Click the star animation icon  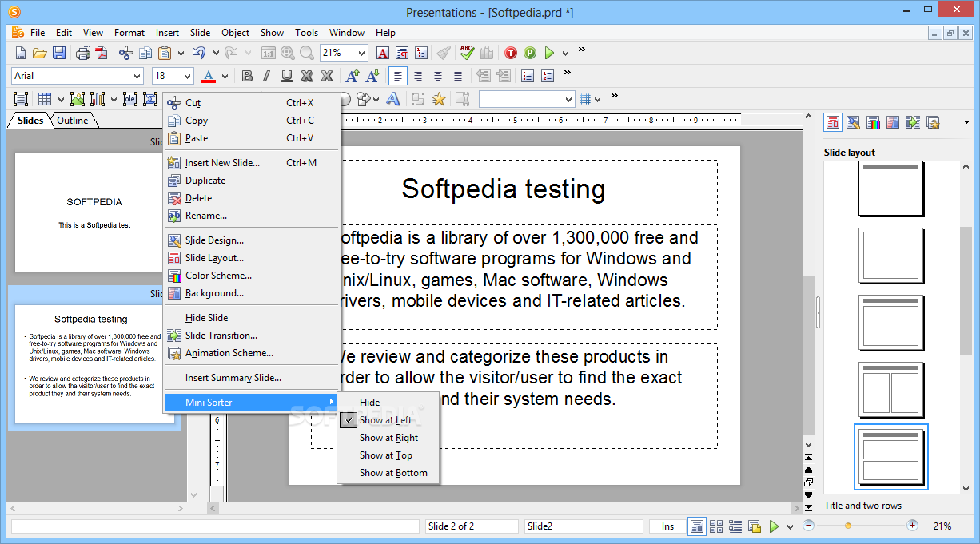pos(439,99)
